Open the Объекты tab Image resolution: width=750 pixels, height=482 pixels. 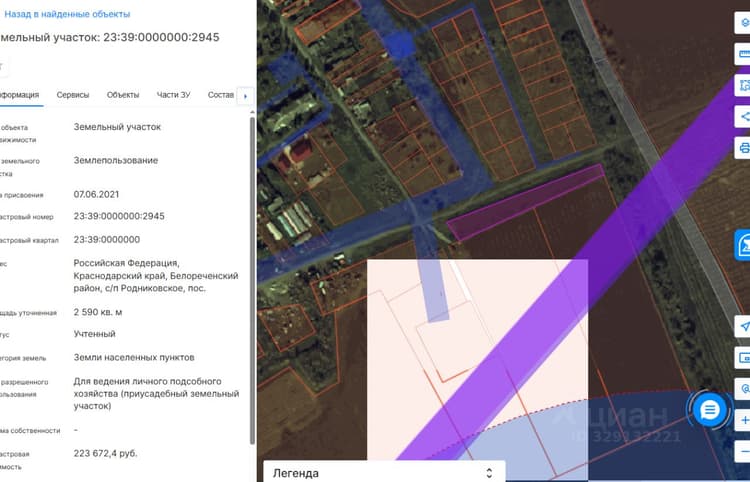[123, 95]
